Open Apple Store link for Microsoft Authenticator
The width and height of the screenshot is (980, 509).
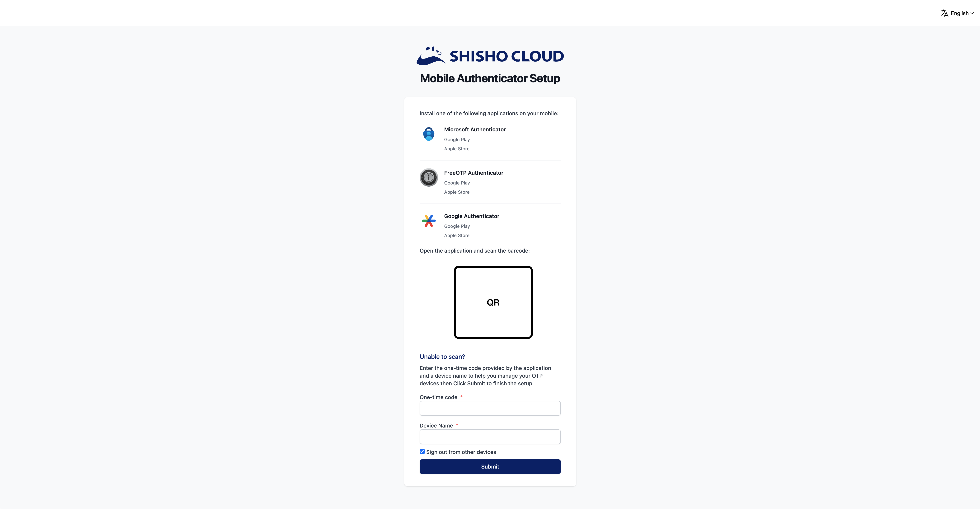coord(456,149)
